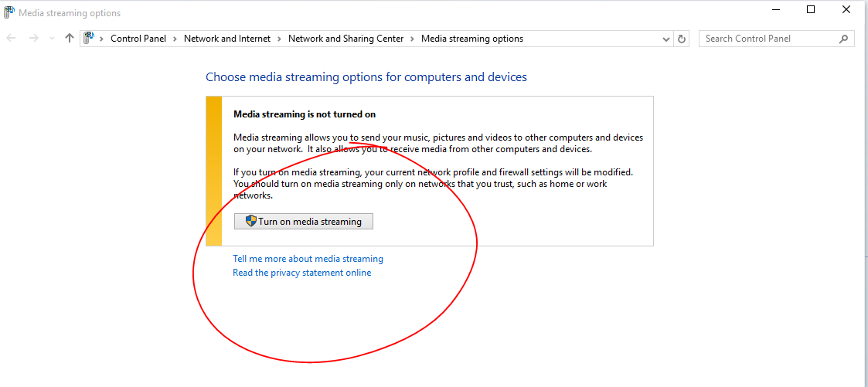The height and width of the screenshot is (387, 868).
Task: Open Tell me more about media streaming
Action: pyautogui.click(x=308, y=259)
